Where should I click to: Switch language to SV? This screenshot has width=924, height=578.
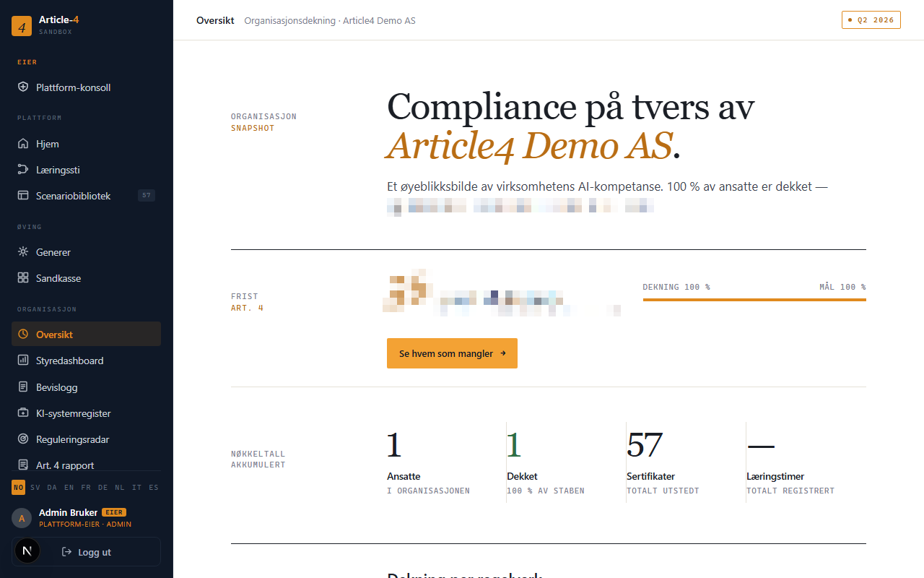[x=35, y=488]
